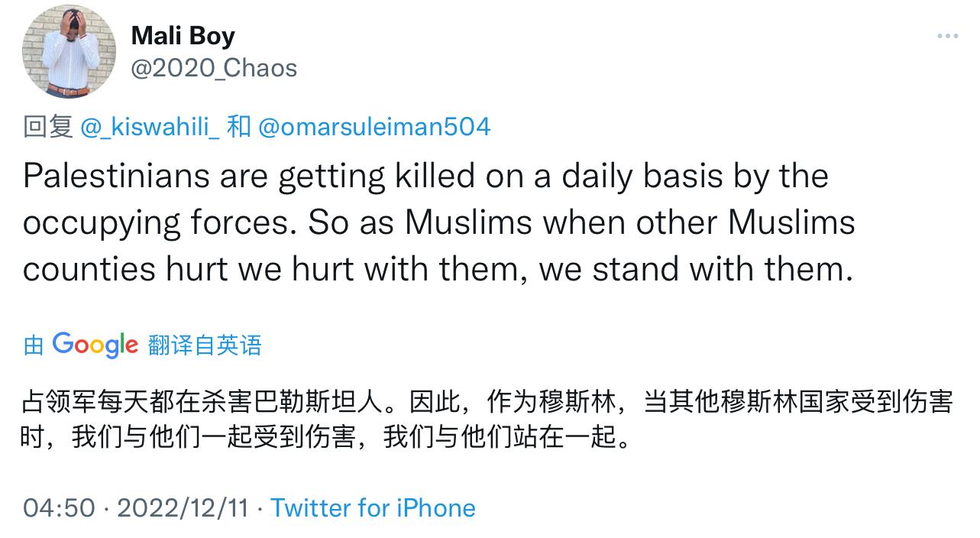The image size is (980, 538).
Task: Open profile via Mali Boy display name
Action: tap(184, 35)
